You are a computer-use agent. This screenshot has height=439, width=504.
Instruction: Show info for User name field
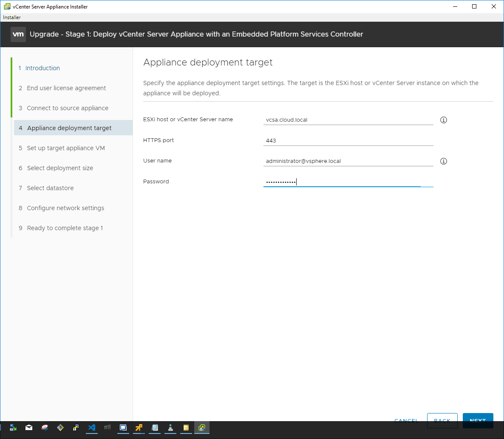444,161
